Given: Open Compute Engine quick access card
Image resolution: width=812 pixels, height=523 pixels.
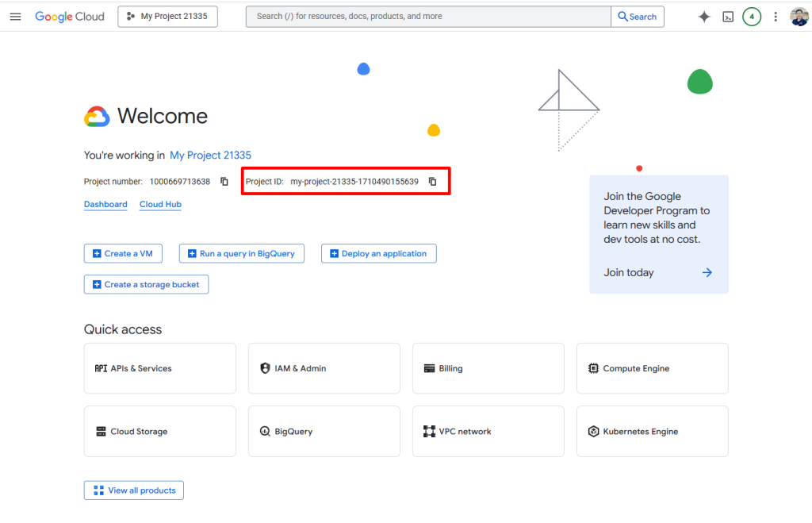Looking at the screenshot, I should tap(653, 368).
